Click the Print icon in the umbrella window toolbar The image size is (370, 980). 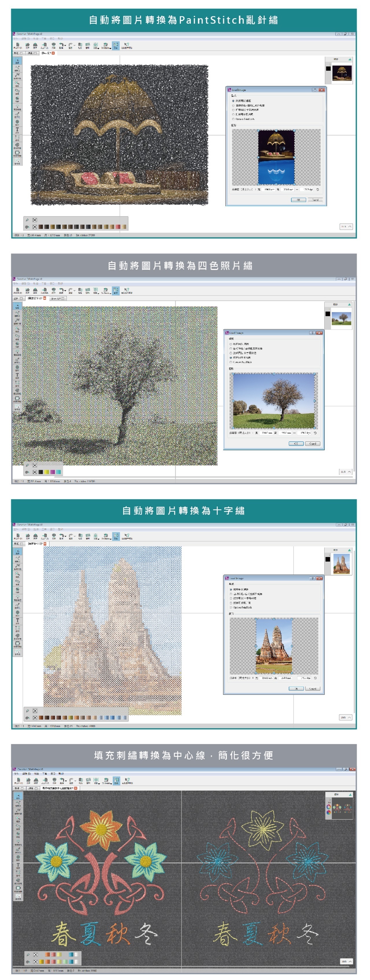click(54, 45)
